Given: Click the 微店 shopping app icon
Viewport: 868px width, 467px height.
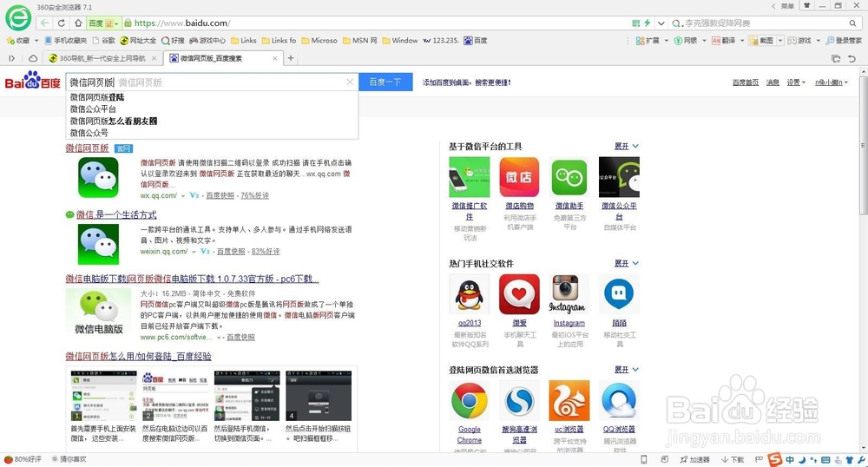Looking at the screenshot, I should (519, 177).
